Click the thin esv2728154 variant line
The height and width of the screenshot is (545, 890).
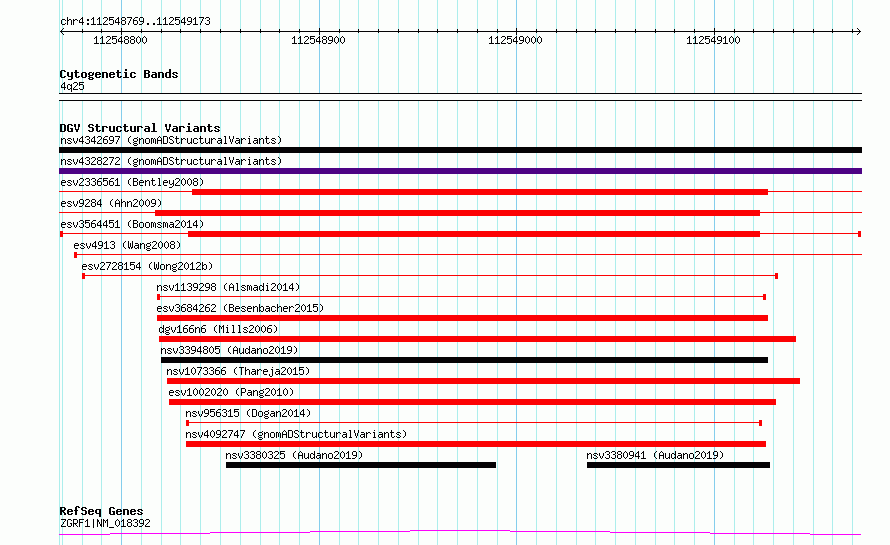pos(430,276)
